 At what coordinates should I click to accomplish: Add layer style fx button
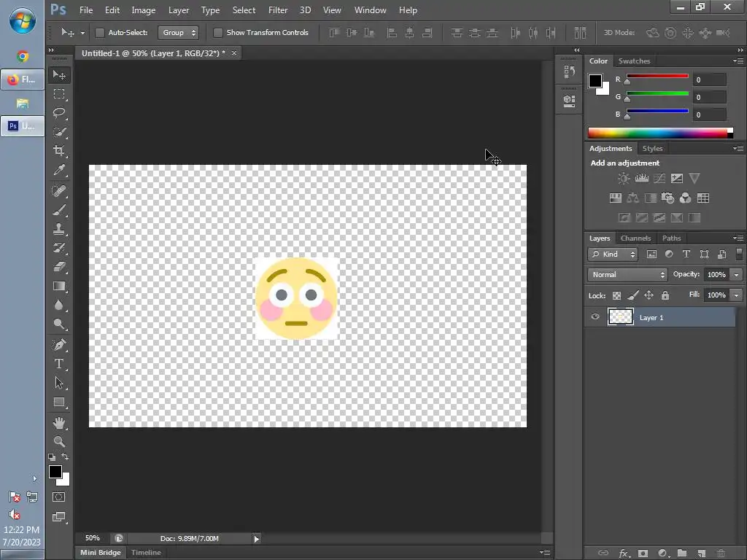[x=623, y=553]
